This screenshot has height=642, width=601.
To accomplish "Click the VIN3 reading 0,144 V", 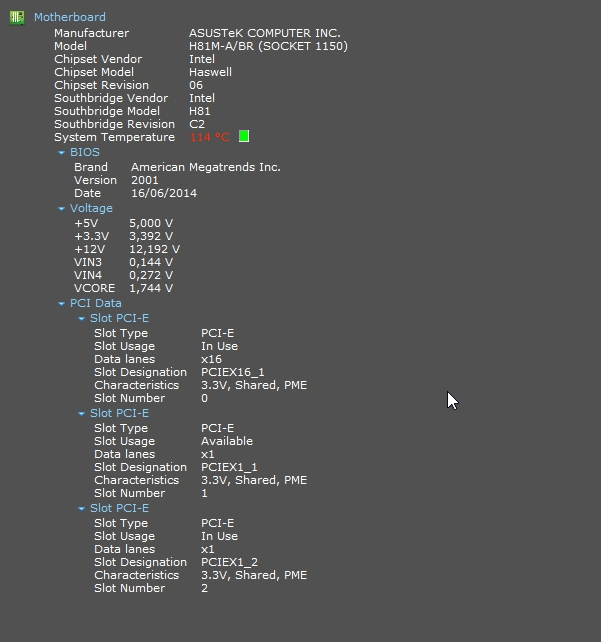I will point(151,262).
